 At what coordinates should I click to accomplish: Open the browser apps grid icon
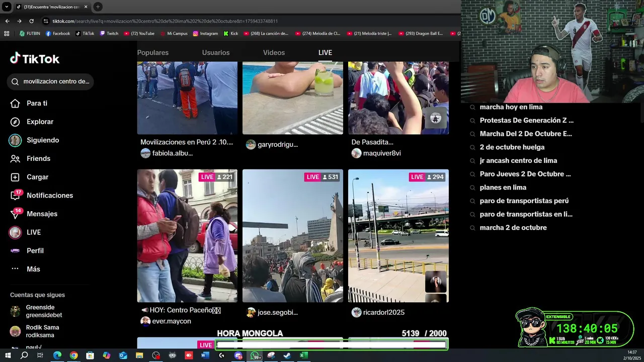click(x=7, y=34)
